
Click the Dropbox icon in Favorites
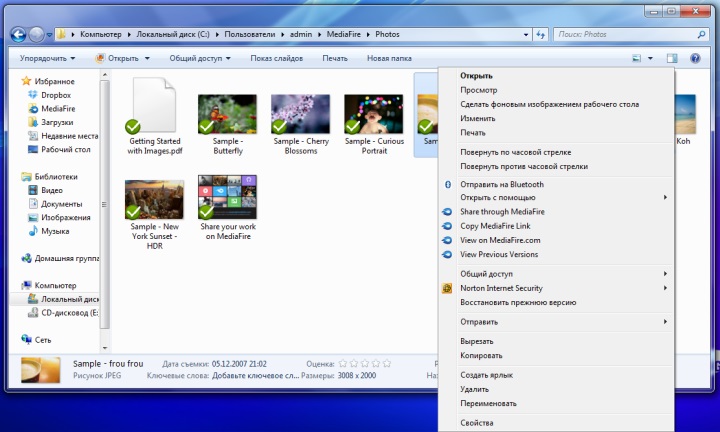[x=34, y=95]
